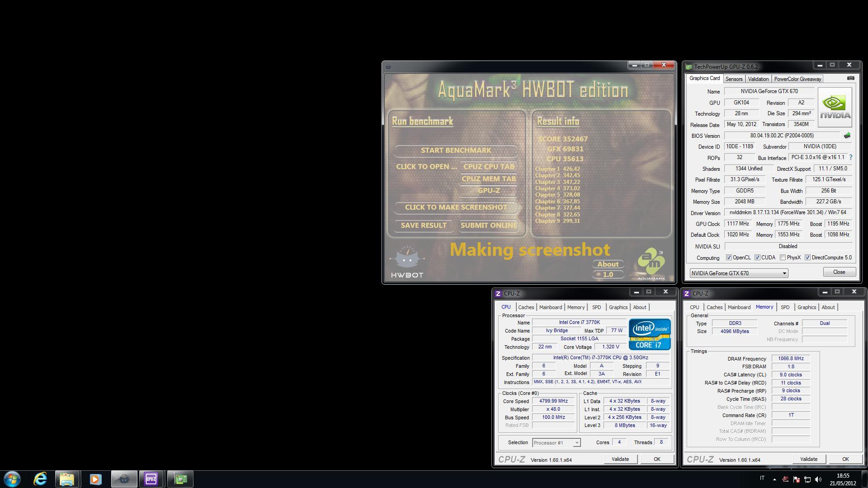The height and width of the screenshot is (488, 868).
Task: Click Validate in right CPU-Z Memory window
Action: 809,459
